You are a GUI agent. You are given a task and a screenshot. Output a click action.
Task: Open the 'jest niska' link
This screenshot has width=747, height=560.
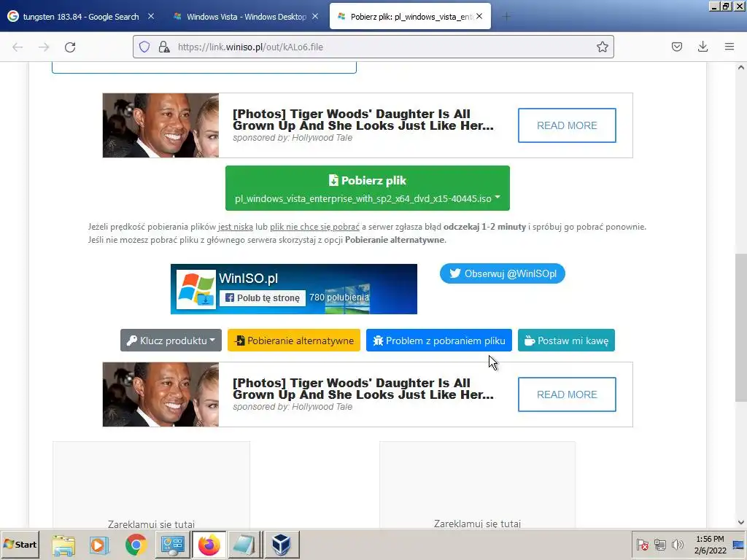236,227
